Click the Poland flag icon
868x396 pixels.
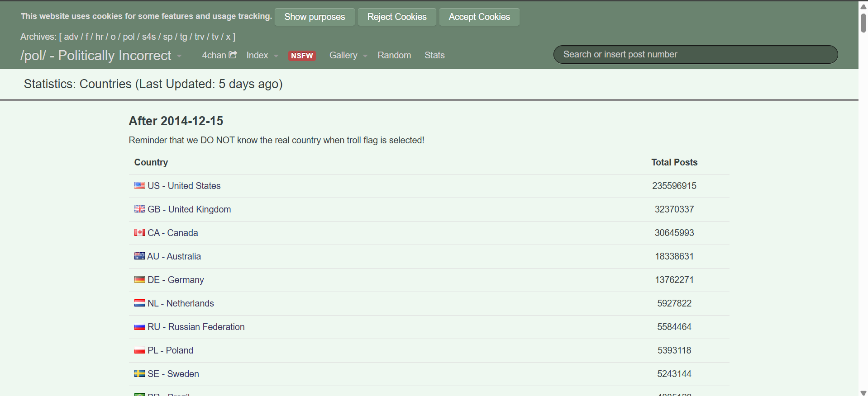140,350
